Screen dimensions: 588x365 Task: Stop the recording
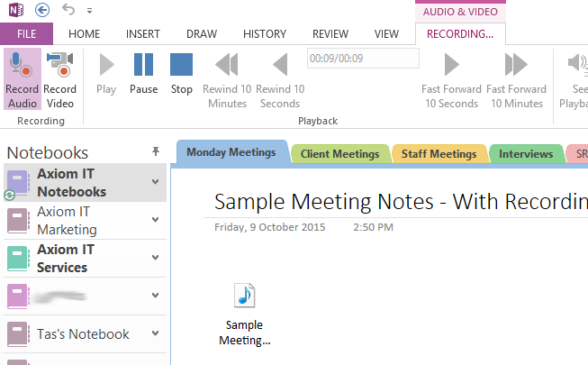182,74
